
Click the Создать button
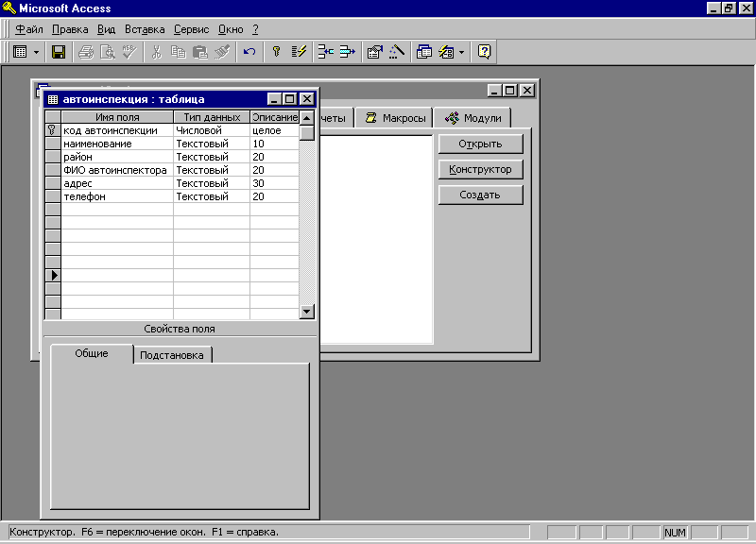pos(480,195)
